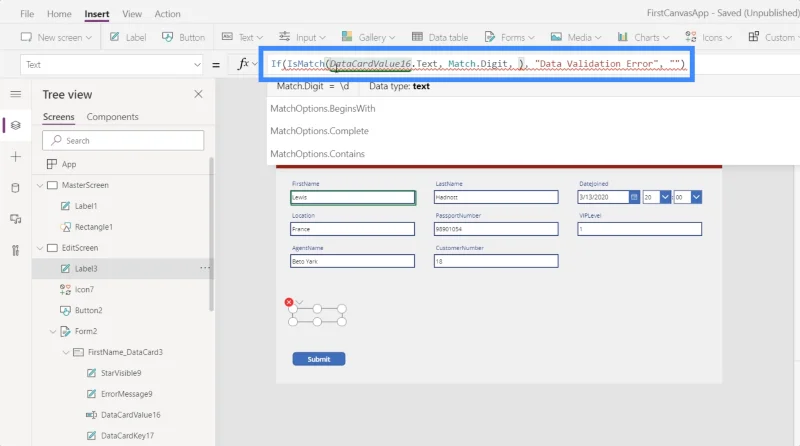Open the Custom components menu
Screen dimensions: 800x446
tap(773, 37)
